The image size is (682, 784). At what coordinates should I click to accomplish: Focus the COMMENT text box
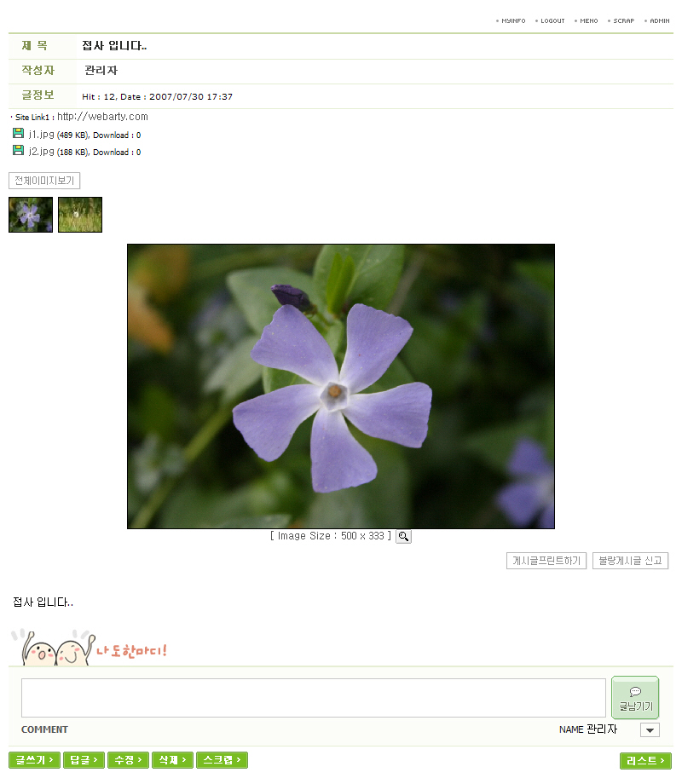[x=313, y=698]
